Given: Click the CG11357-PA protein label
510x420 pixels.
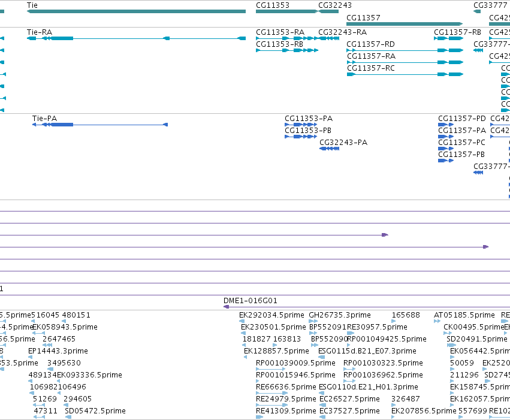Looking at the screenshot, I should click(462, 131).
